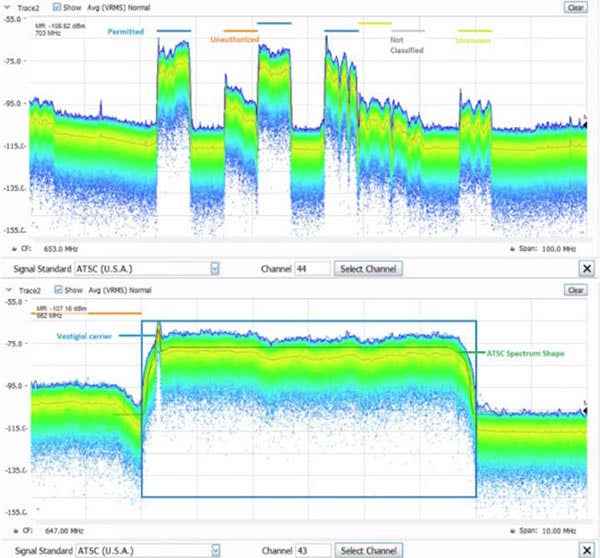Click right-edge marker triangle in upper plot
The height and width of the screenshot is (558, 600).
pyautogui.click(x=584, y=124)
